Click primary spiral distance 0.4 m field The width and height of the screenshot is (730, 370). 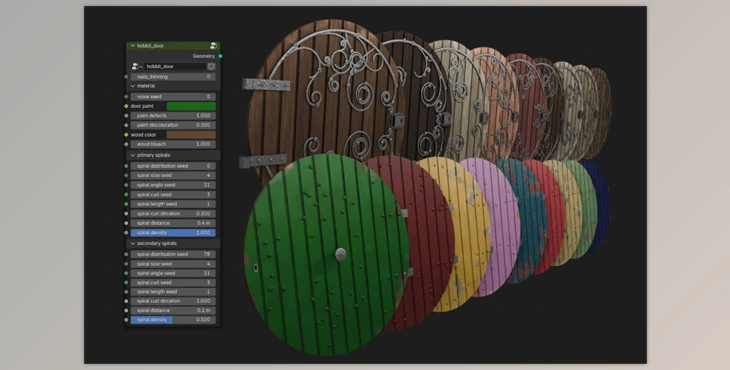tap(173, 223)
